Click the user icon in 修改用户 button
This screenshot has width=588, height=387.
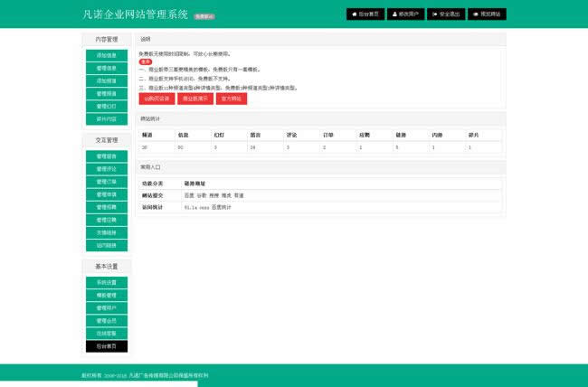(x=394, y=14)
